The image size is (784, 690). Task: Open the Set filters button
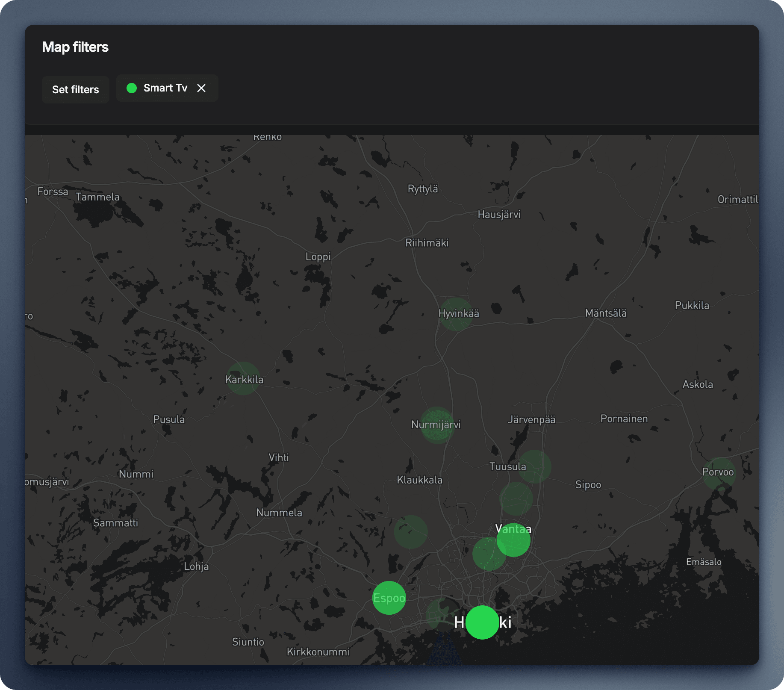coord(75,89)
